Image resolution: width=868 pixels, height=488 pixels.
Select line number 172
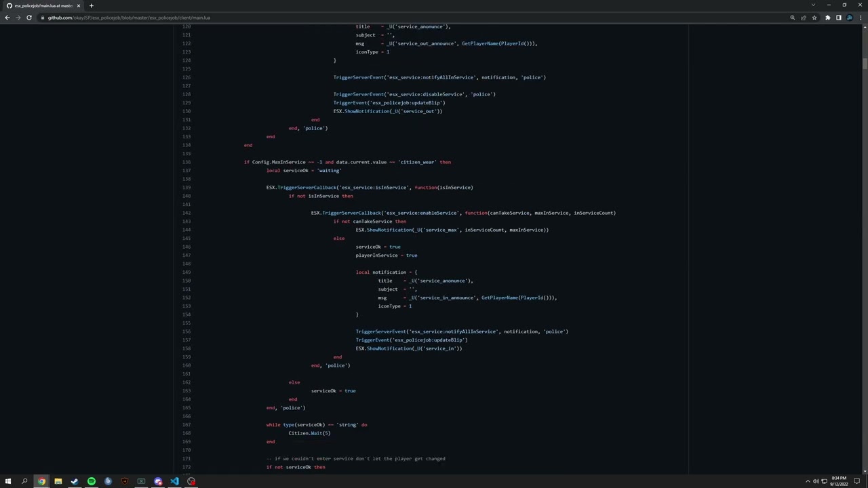click(x=186, y=467)
